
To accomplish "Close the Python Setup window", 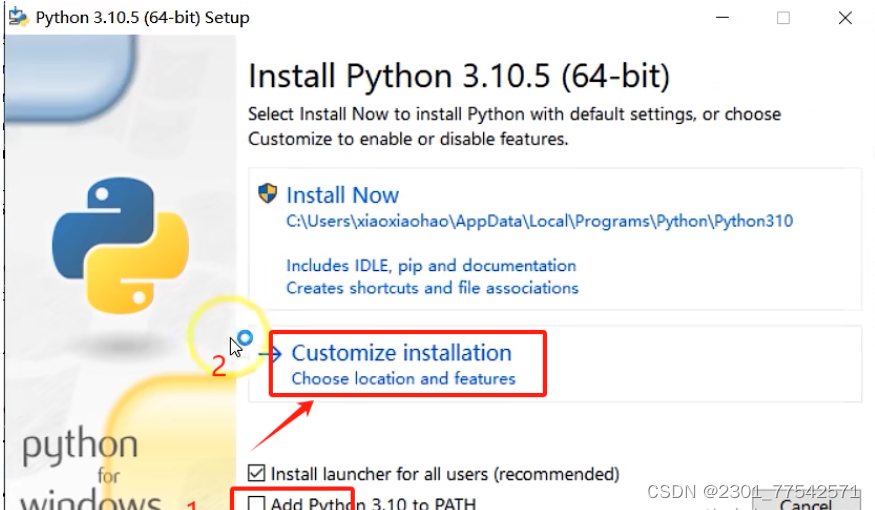I will pyautogui.click(x=845, y=18).
